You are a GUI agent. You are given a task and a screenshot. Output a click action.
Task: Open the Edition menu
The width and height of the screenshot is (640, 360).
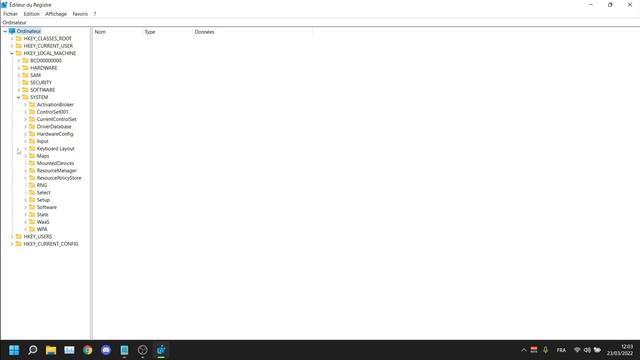(31, 14)
